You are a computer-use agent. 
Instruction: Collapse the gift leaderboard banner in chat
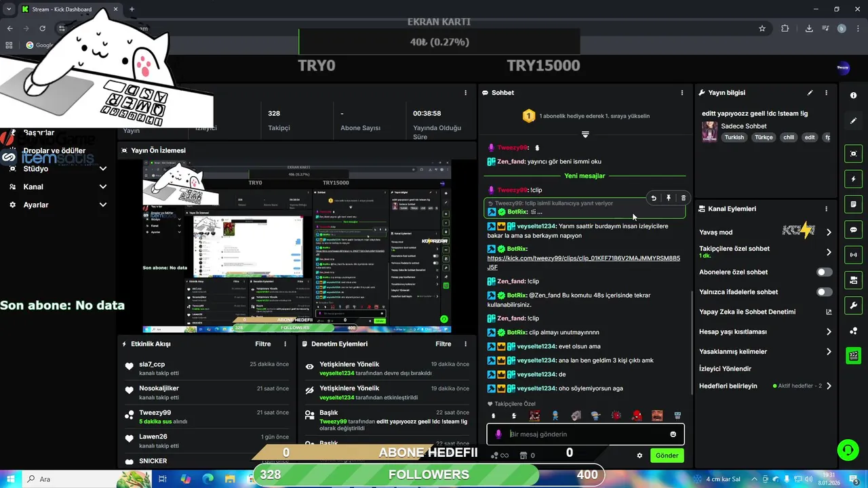(x=585, y=134)
